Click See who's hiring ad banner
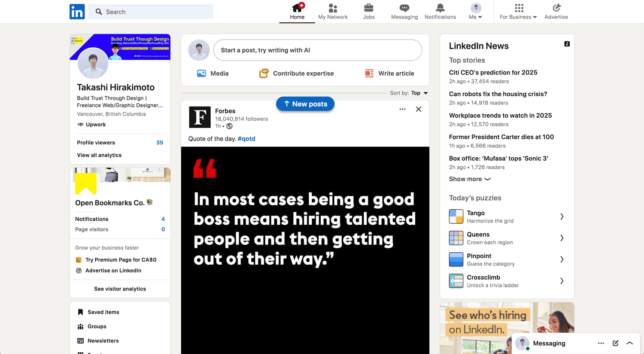This screenshot has width=644, height=354. click(x=507, y=328)
